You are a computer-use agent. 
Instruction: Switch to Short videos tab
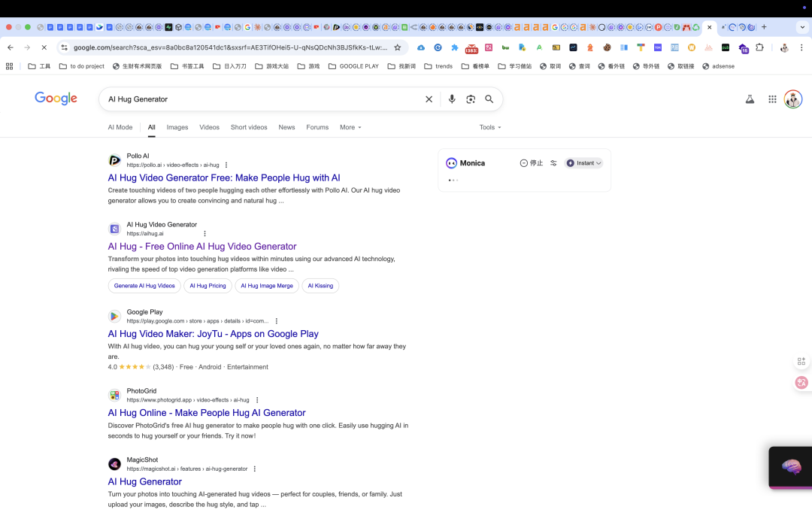point(249,127)
